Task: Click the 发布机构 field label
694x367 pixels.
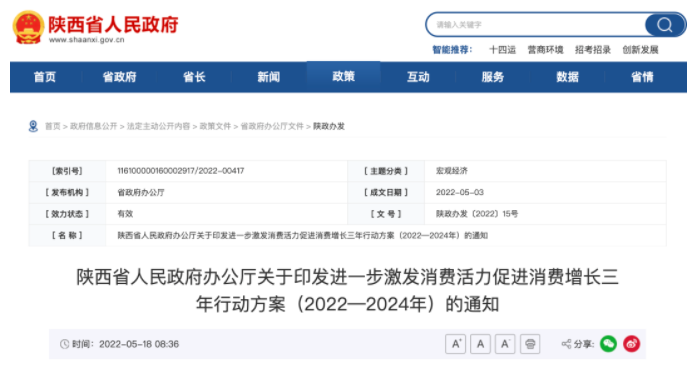Action: pos(67,193)
